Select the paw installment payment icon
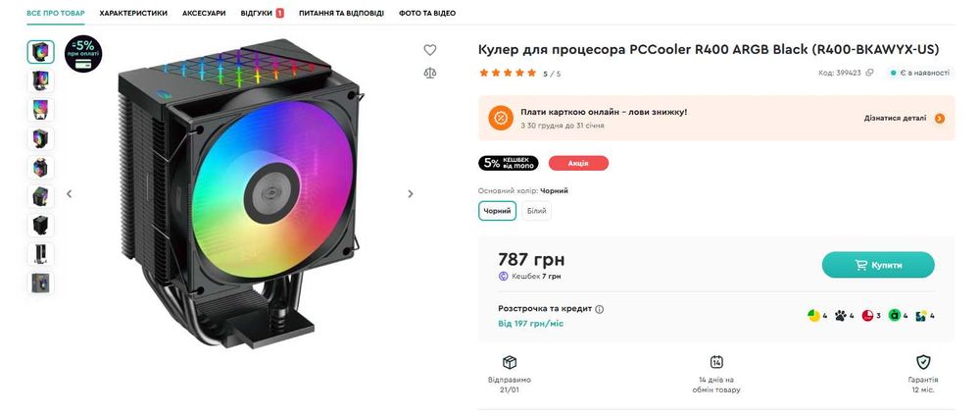The width and height of the screenshot is (980, 416). click(840, 316)
